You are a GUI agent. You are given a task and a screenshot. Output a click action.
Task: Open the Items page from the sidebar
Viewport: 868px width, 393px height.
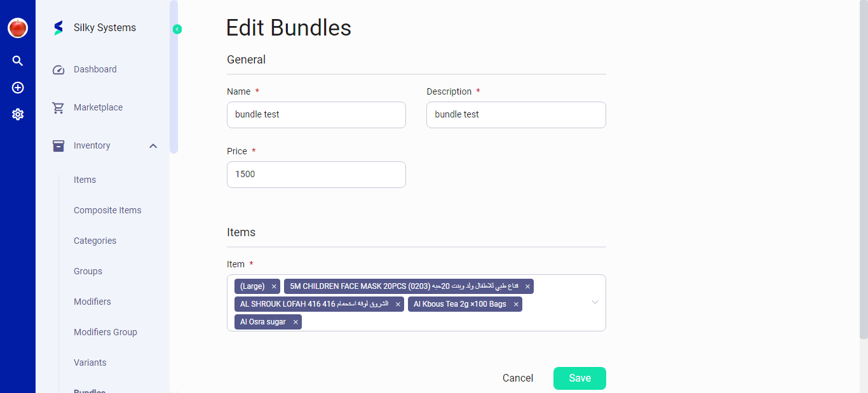click(x=85, y=180)
